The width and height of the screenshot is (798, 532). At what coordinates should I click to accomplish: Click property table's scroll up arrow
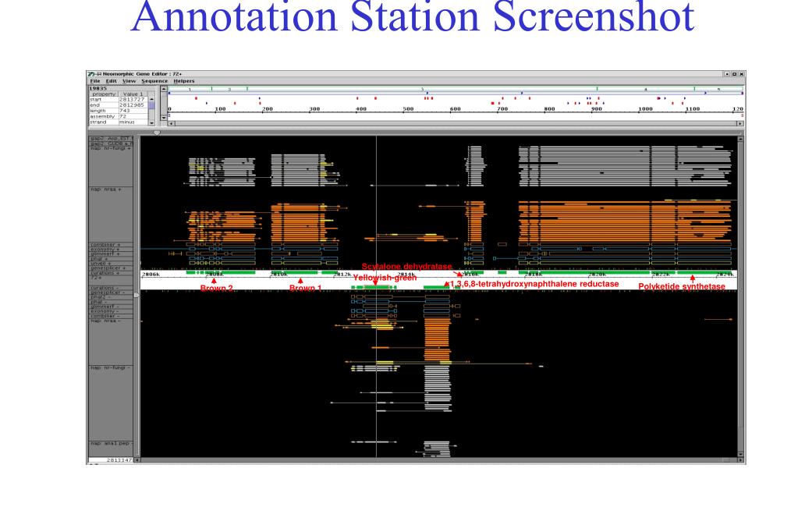(x=151, y=99)
